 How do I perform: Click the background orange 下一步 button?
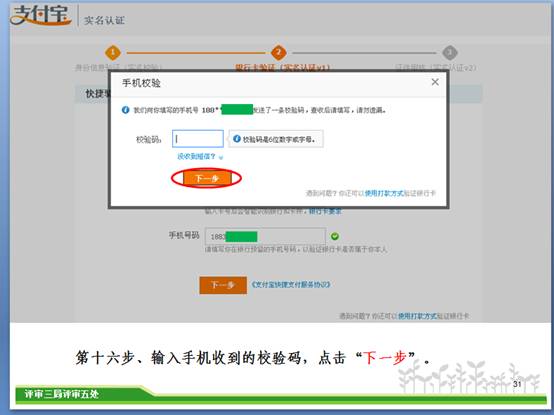[x=223, y=285]
